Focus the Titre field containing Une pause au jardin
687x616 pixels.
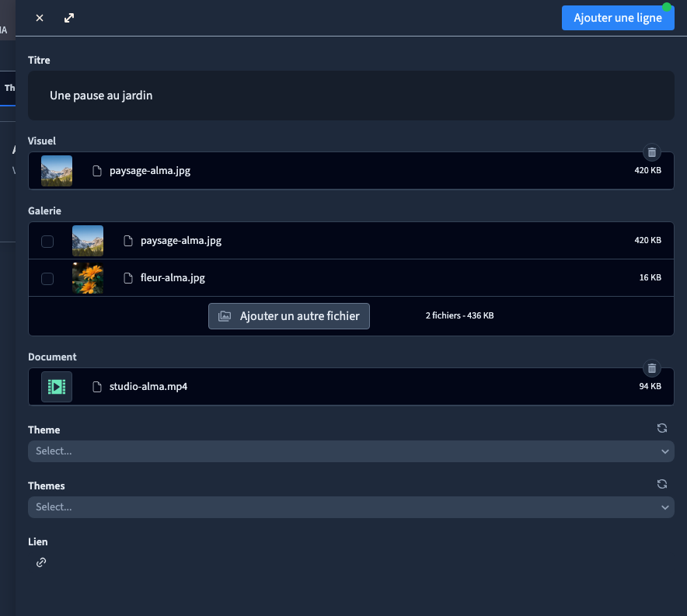(351, 96)
